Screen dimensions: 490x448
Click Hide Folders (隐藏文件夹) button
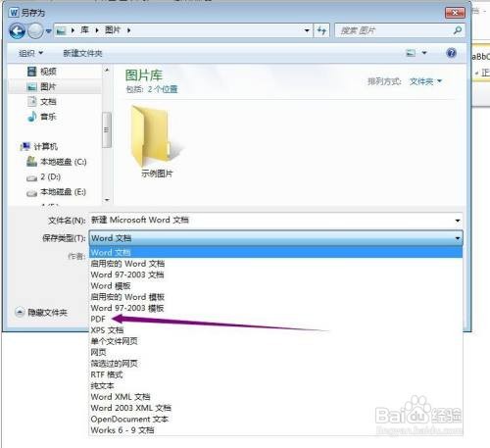point(41,313)
